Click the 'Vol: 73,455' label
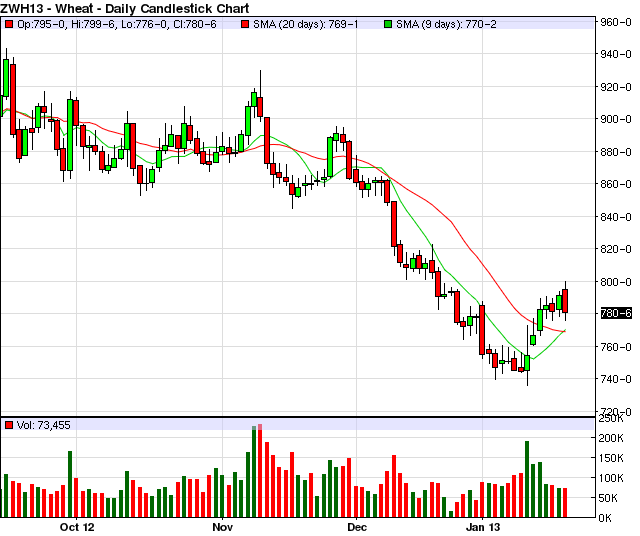The height and width of the screenshot is (536, 640). click(43, 425)
